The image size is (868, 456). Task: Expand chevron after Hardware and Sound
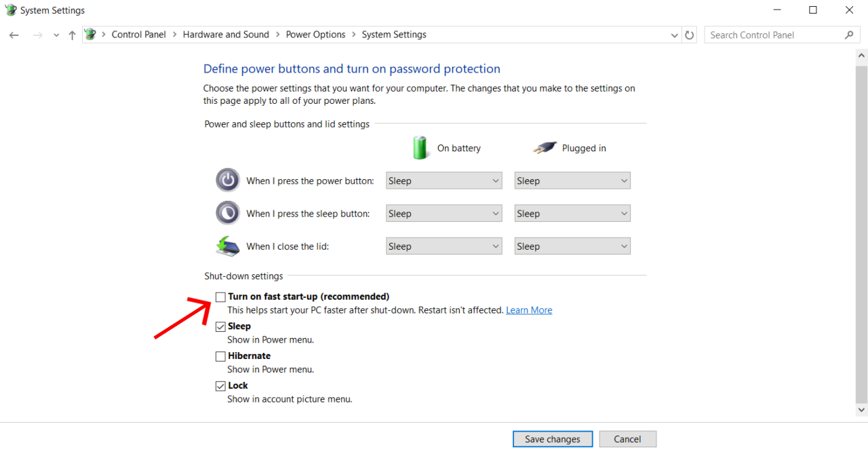tap(277, 35)
